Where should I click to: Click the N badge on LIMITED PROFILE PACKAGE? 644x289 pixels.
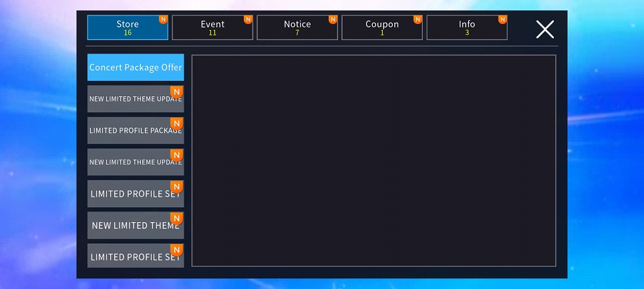click(176, 124)
